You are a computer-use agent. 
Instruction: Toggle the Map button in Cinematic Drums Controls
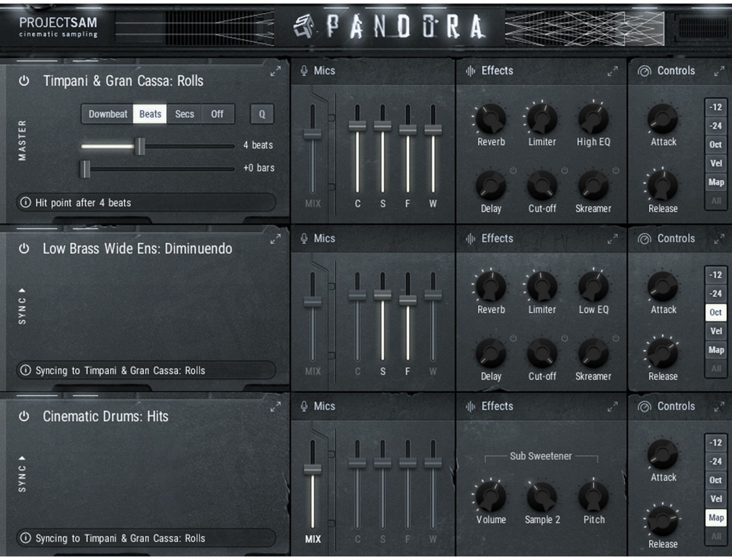715,518
